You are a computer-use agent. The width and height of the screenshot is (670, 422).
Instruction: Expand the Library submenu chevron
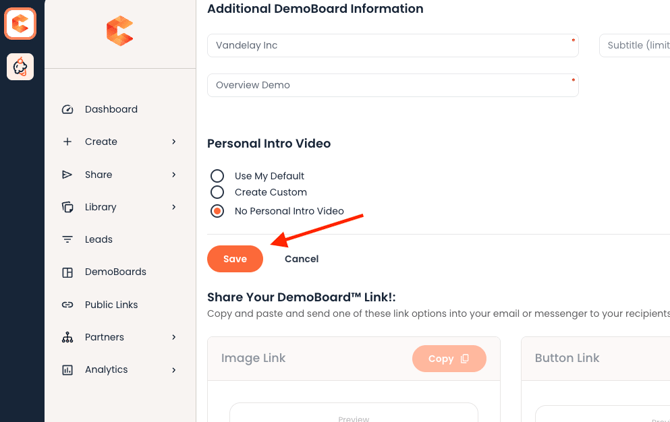(x=174, y=207)
